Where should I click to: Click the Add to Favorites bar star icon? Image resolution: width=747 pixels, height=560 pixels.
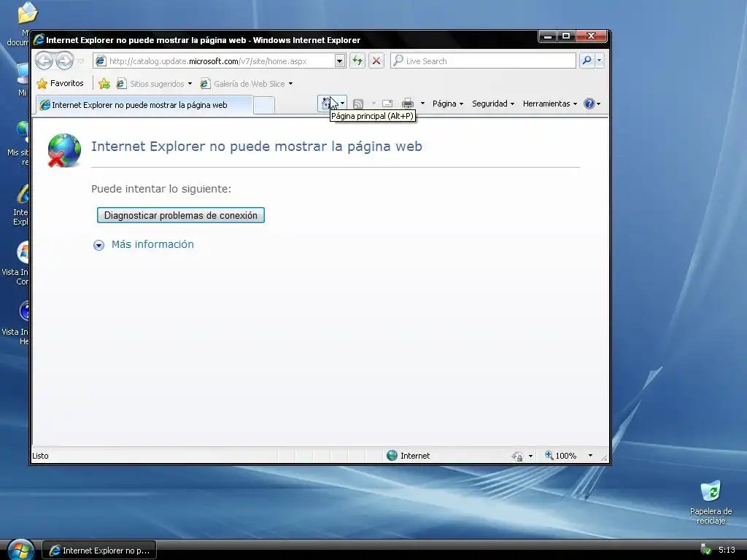(x=104, y=84)
